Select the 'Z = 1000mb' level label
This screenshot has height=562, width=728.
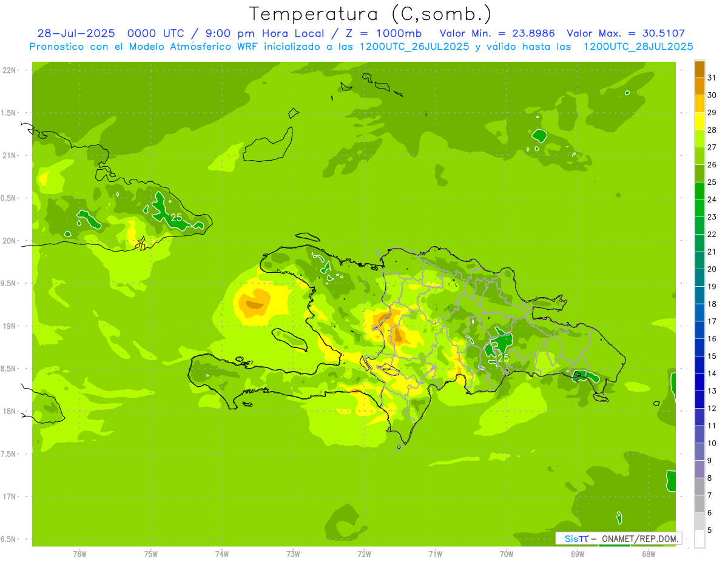pyautogui.click(x=385, y=33)
